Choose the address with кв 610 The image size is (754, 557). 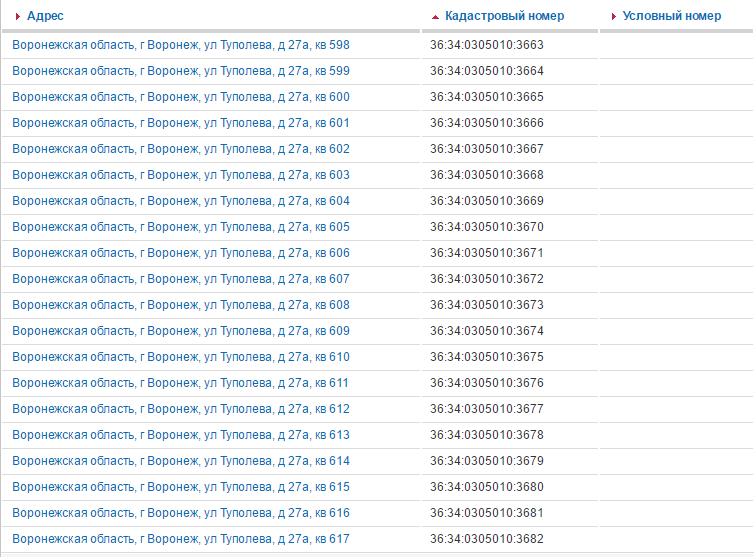[x=181, y=357]
